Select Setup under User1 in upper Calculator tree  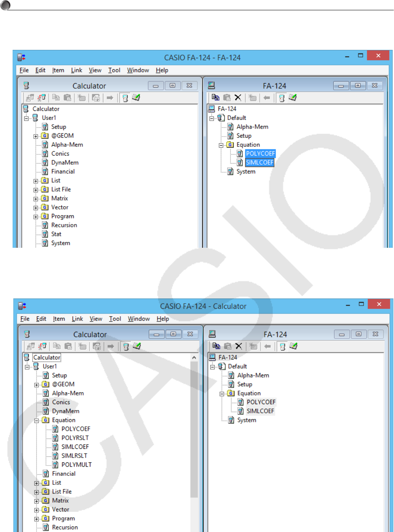click(x=59, y=127)
